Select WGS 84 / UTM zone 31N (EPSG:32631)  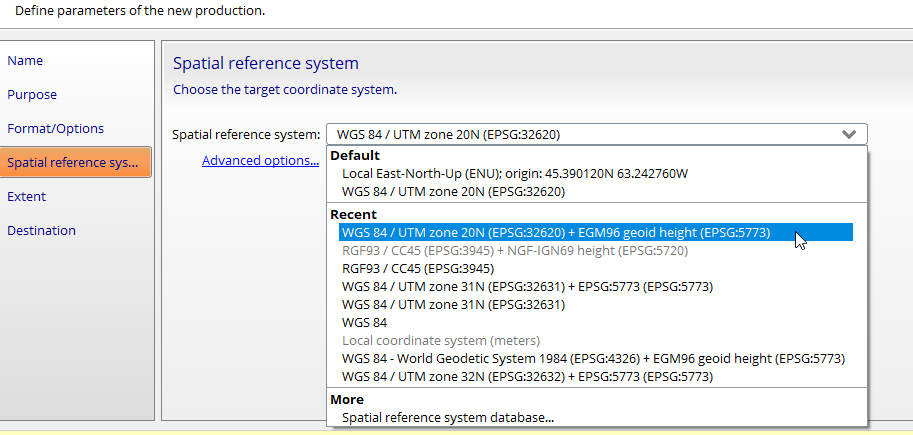454,305
